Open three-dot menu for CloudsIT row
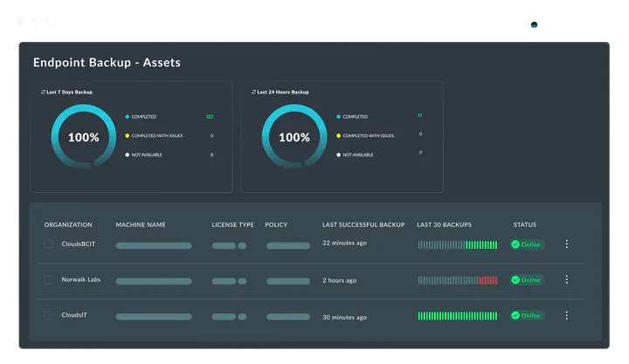The width and height of the screenshot is (629, 364). click(566, 315)
